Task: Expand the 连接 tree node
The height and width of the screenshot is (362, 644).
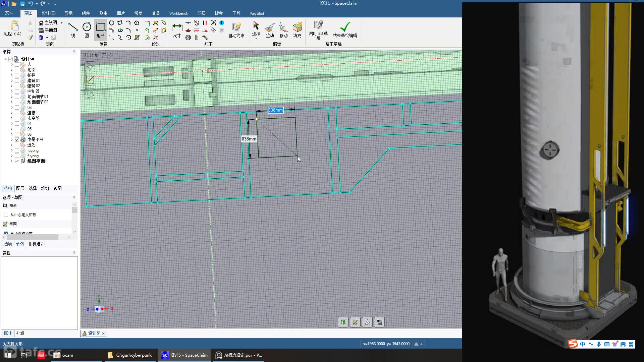Action: tap(11, 113)
